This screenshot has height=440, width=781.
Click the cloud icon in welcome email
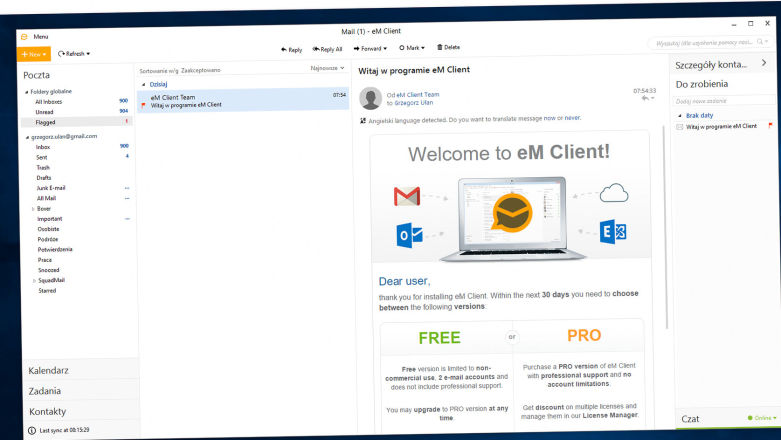tap(614, 193)
